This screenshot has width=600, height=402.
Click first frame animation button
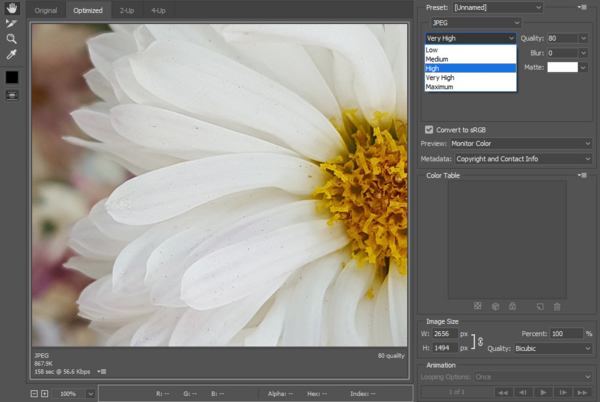coord(503,392)
